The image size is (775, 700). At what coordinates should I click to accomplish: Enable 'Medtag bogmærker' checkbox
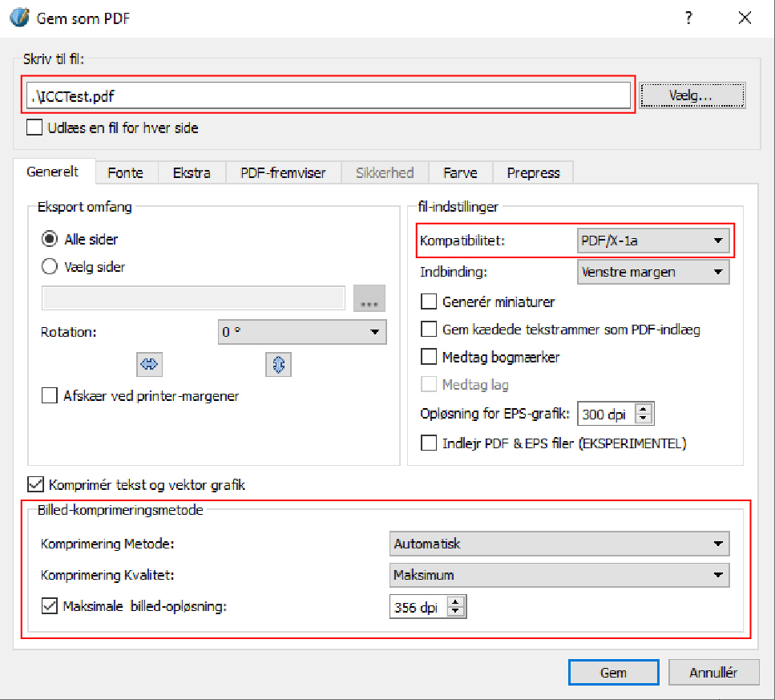[429, 357]
